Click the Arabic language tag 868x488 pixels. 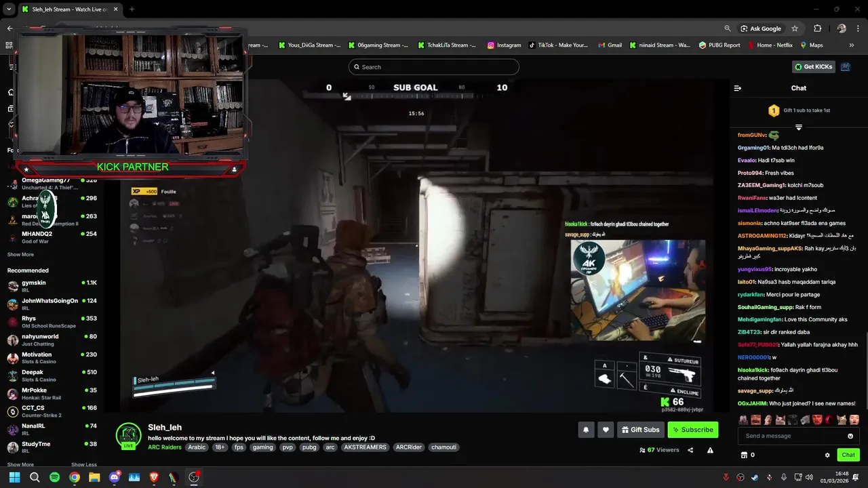(x=197, y=447)
